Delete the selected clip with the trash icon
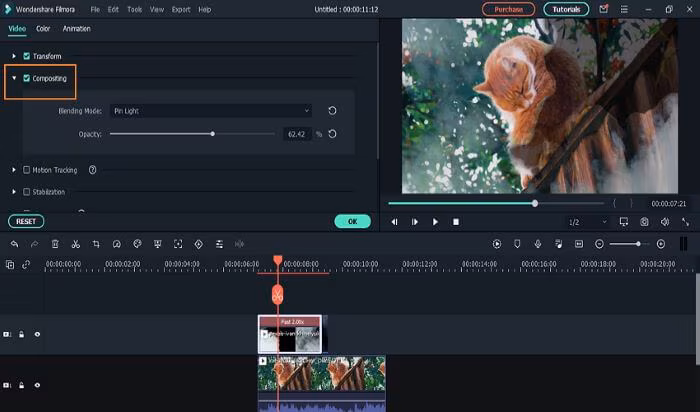The height and width of the screenshot is (412, 700). [55, 244]
